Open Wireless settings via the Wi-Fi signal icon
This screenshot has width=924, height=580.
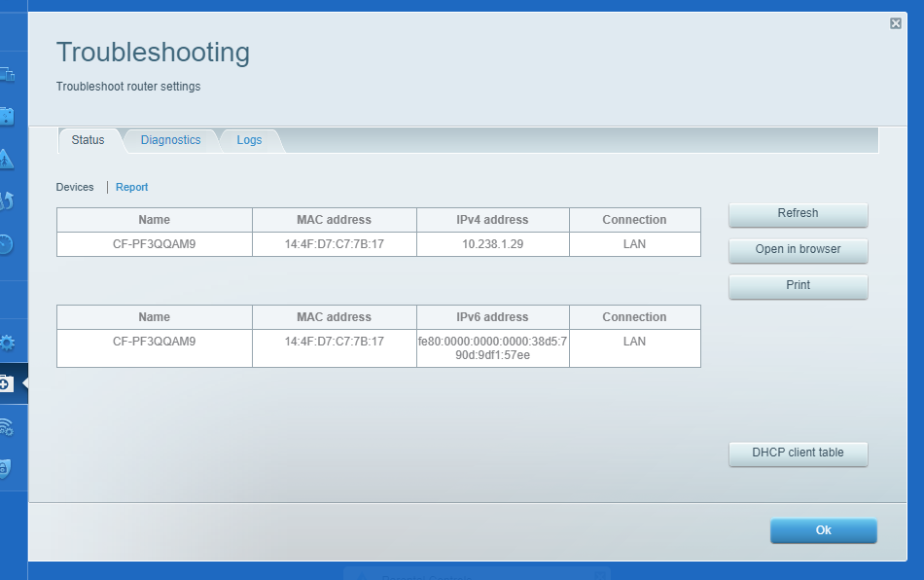pyautogui.click(x=9, y=427)
